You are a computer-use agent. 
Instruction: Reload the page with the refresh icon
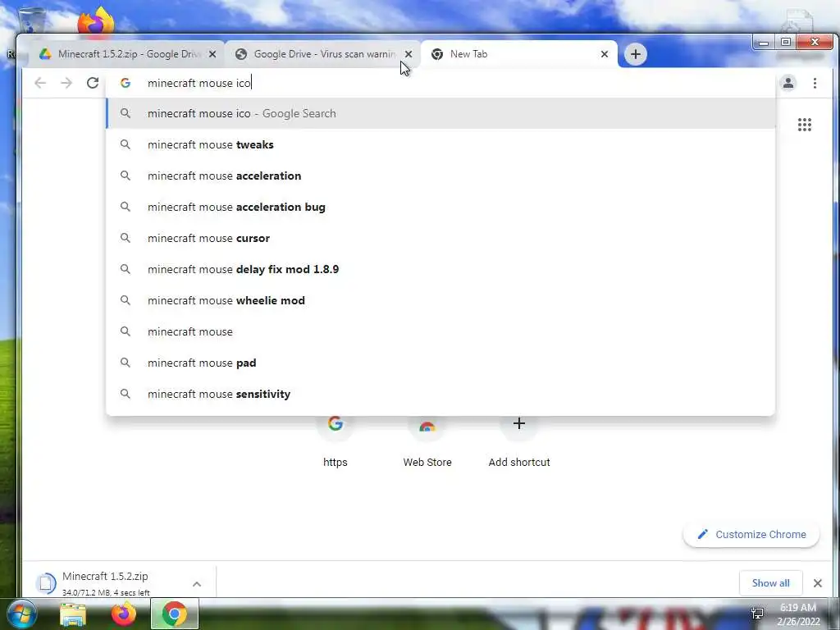[x=93, y=83]
